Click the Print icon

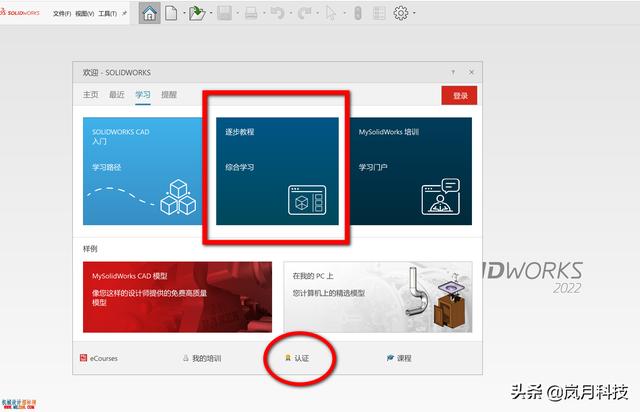[251, 13]
